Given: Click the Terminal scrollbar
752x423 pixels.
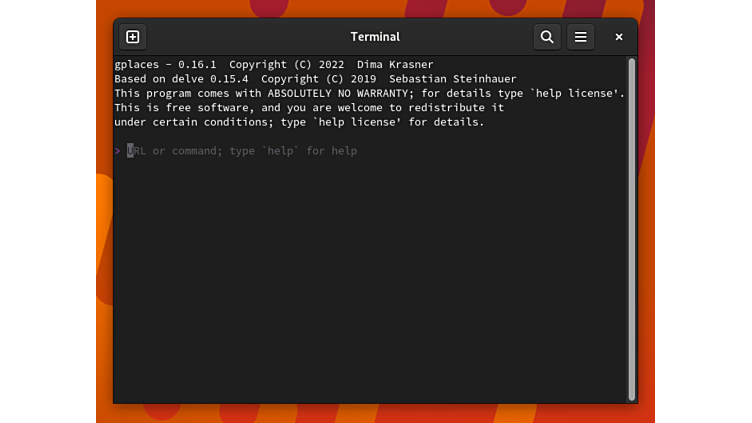Looking at the screenshot, I should point(632,229).
